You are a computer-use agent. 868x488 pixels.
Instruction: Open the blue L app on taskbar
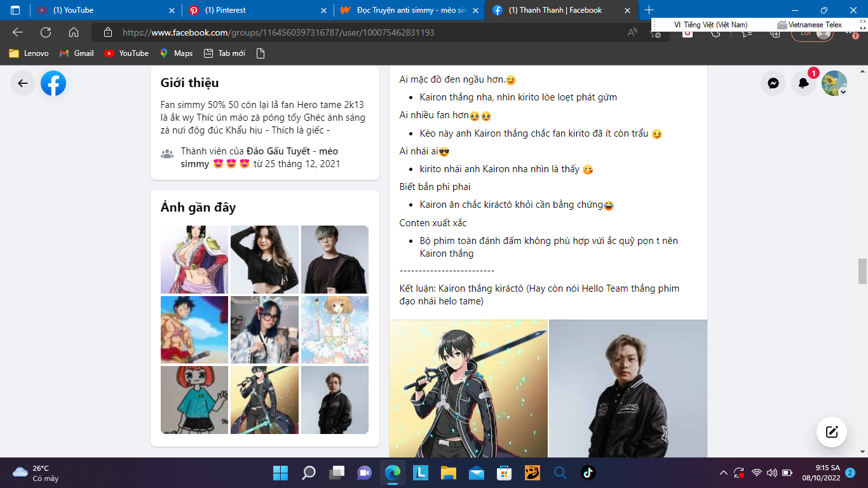(420, 473)
